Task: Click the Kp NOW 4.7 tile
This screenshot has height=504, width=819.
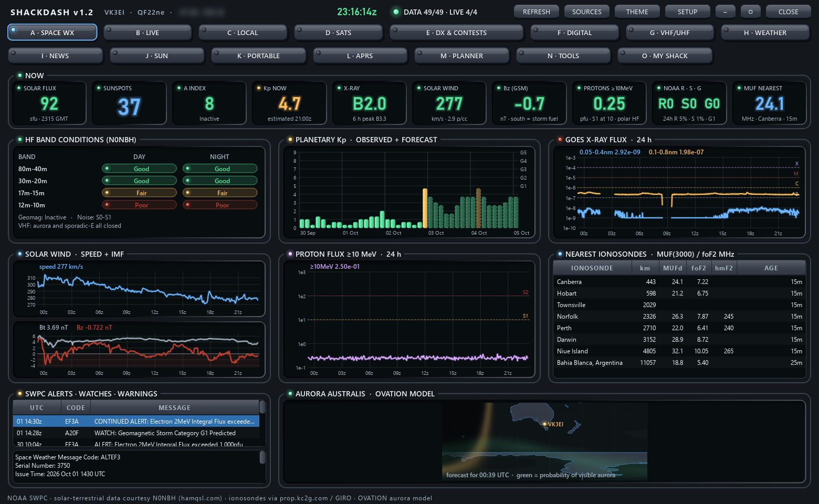Action: 289,103
